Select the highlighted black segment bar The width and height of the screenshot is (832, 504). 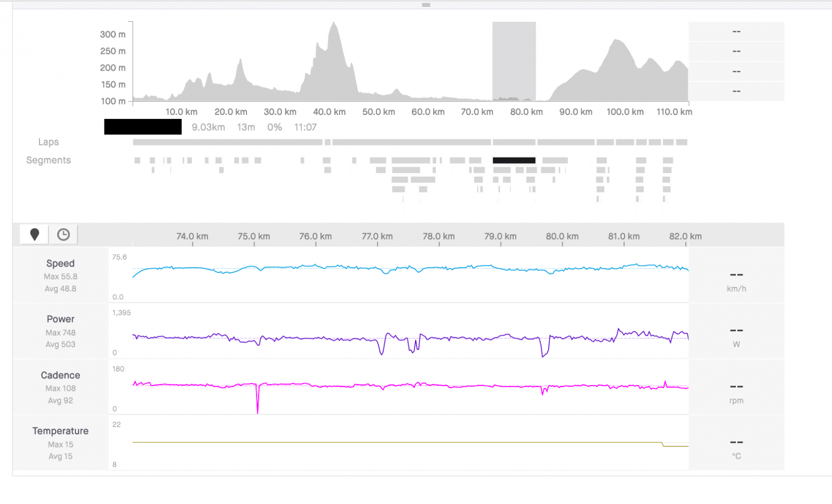(x=514, y=161)
